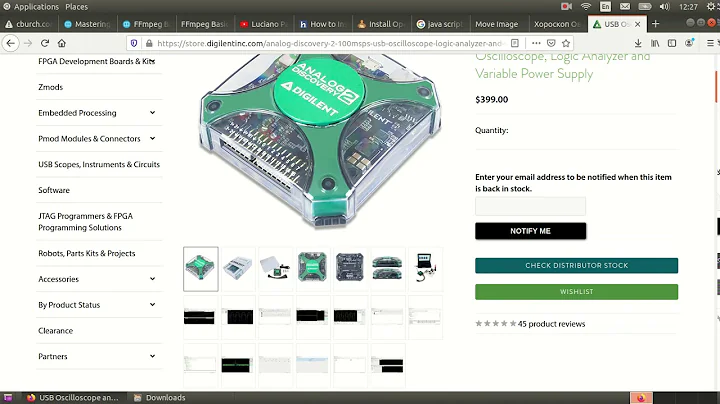Screen dimensions: 720x404
Task: Open the browser home page icon
Action: point(62,43)
